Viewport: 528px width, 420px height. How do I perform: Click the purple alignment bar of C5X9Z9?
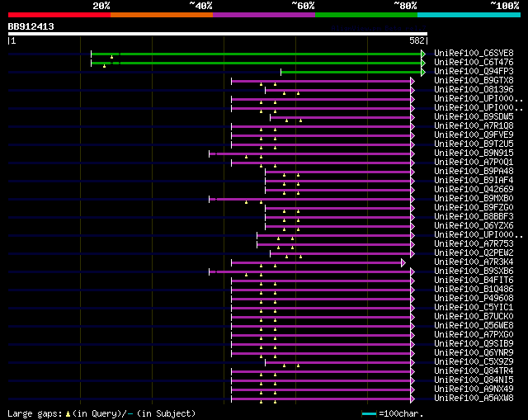point(338,363)
